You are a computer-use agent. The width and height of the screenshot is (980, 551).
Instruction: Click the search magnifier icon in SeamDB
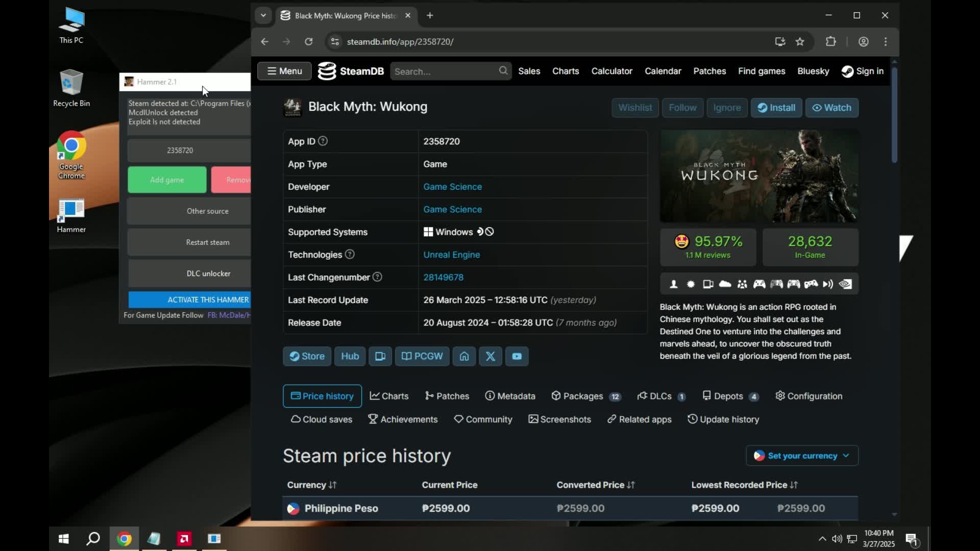(503, 71)
